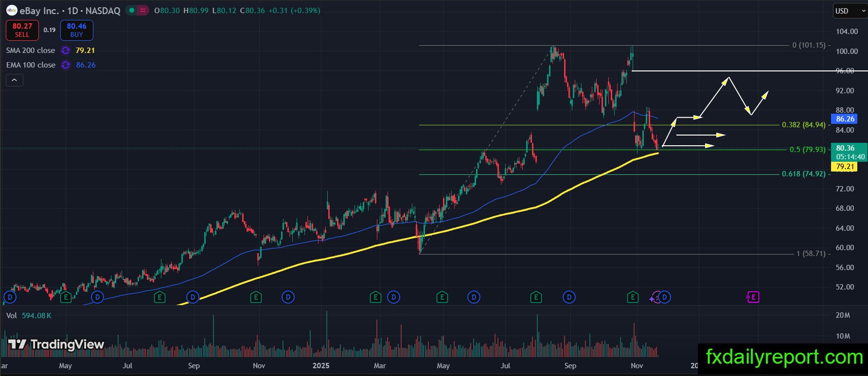Click the 0.19 spread value
Viewport: 868px width, 376px height.
coord(50,30)
